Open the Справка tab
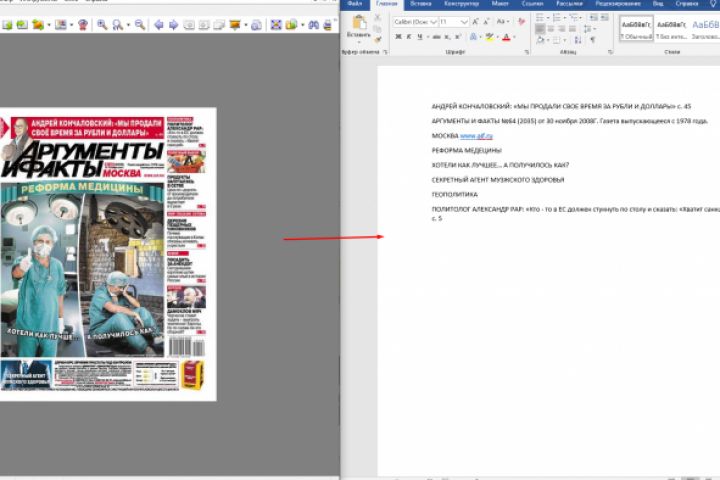 pyautogui.click(x=687, y=4)
